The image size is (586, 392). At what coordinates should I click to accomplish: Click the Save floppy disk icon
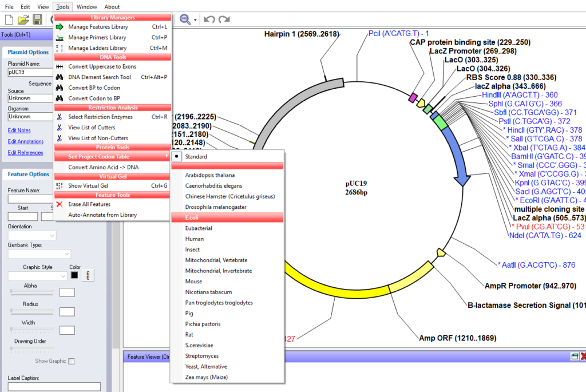37,20
